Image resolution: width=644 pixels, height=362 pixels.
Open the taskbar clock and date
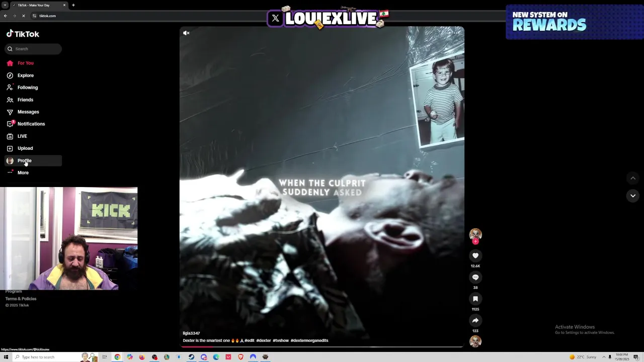pyautogui.click(x=622, y=357)
